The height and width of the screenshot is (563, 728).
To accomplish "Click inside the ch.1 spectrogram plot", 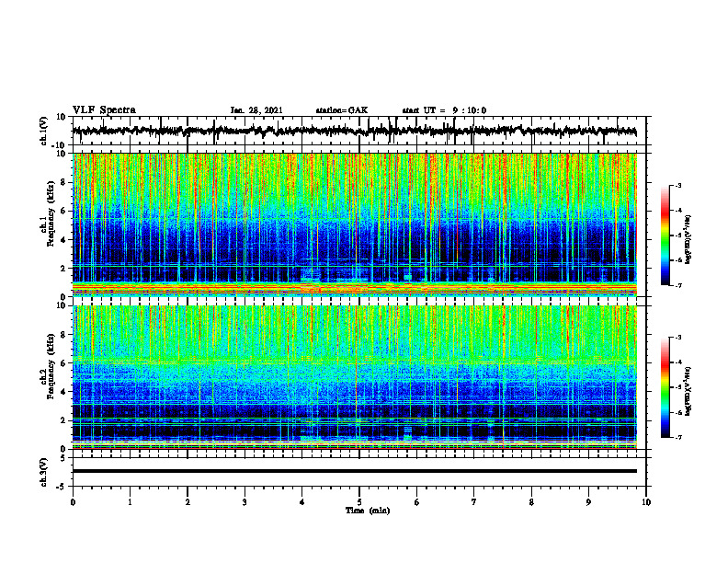I will click(355, 224).
